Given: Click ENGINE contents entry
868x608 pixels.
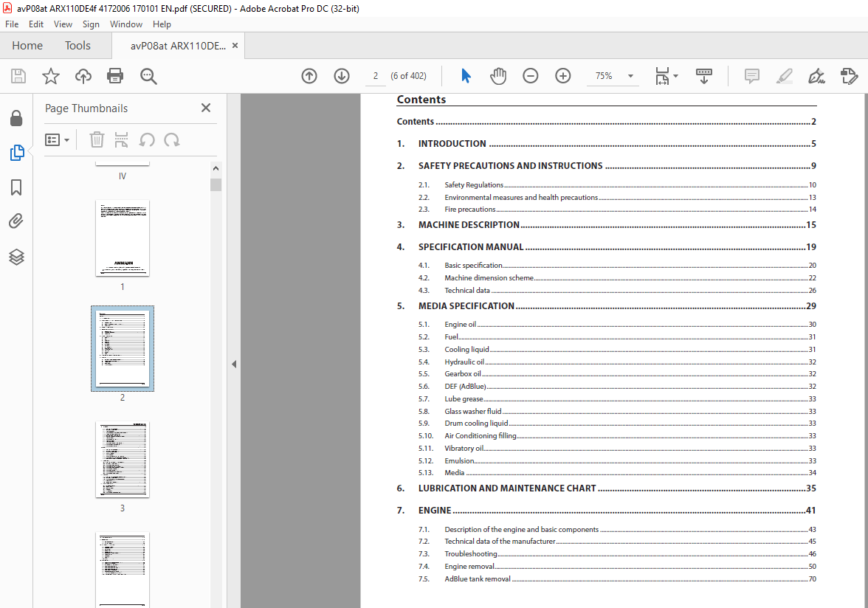Looking at the screenshot, I should [606, 510].
